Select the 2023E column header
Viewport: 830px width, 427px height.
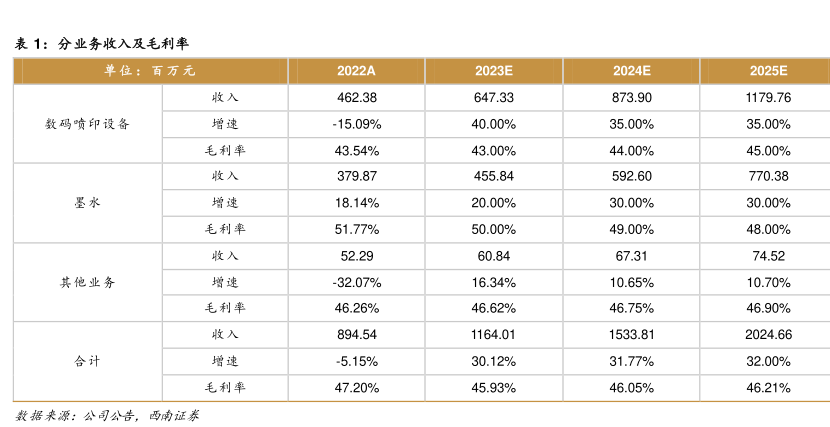(x=494, y=71)
